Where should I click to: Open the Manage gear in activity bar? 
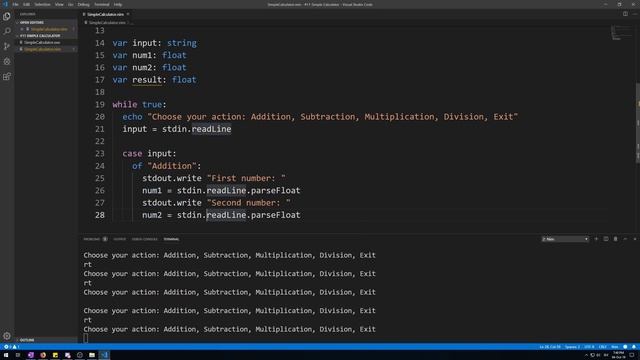(7, 336)
